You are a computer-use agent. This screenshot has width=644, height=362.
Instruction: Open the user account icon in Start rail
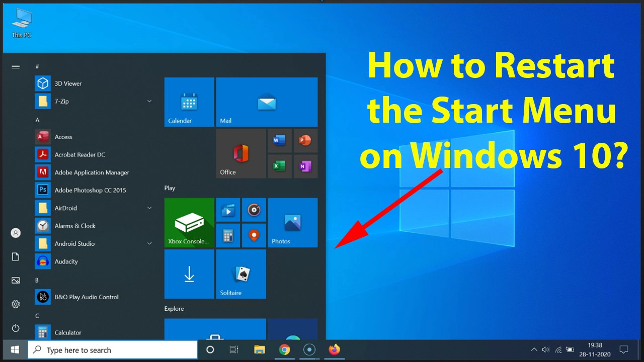click(16, 233)
